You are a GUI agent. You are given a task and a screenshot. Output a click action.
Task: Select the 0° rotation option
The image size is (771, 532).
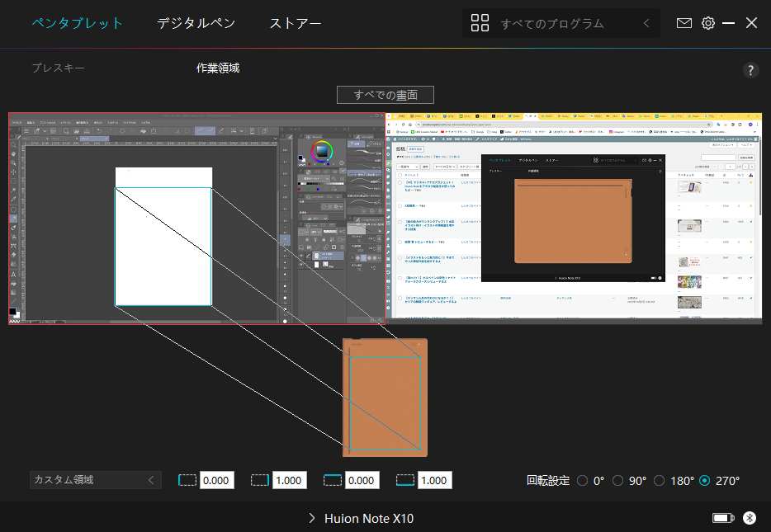click(x=583, y=480)
